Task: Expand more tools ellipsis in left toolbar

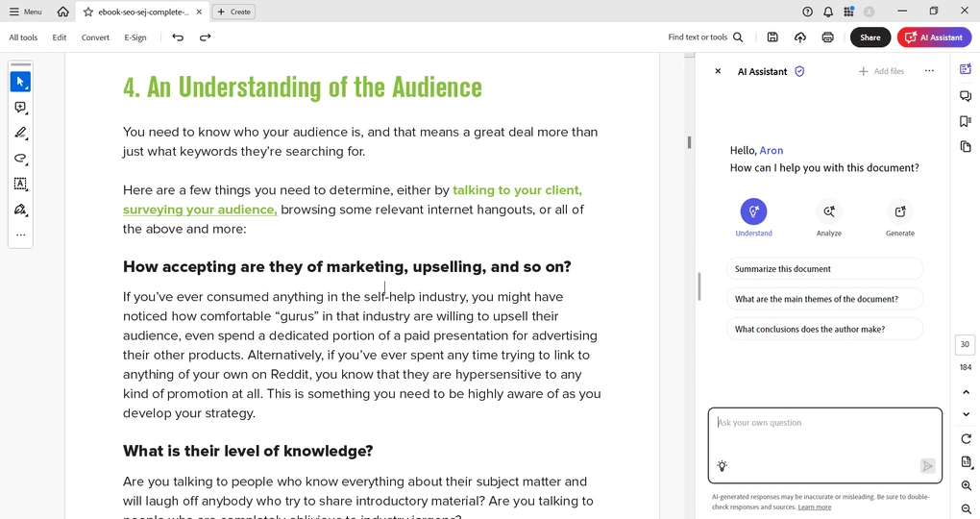Action: coord(20,235)
